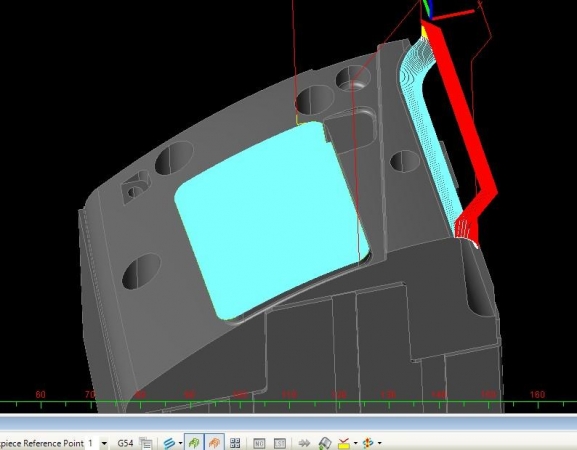This screenshot has height=450, width=577.
Task: Click the G54 label in the toolbar
Action: (125, 443)
